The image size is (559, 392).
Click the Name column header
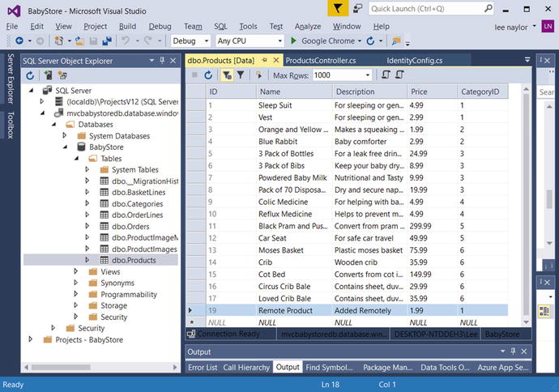coord(294,92)
